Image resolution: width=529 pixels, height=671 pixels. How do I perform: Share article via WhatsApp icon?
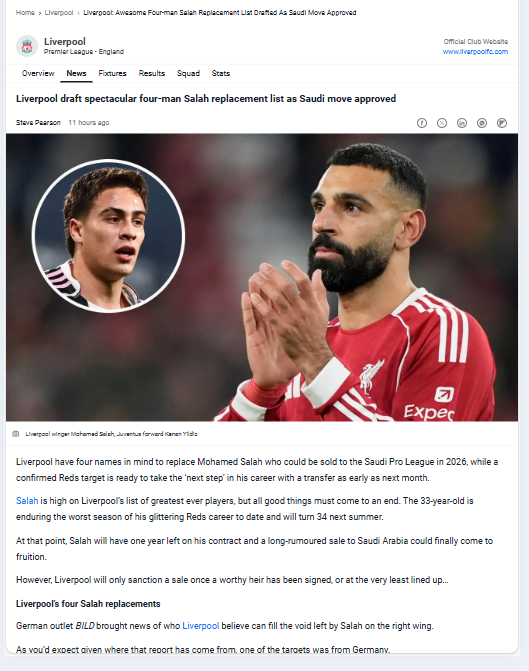(x=482, y=123)
